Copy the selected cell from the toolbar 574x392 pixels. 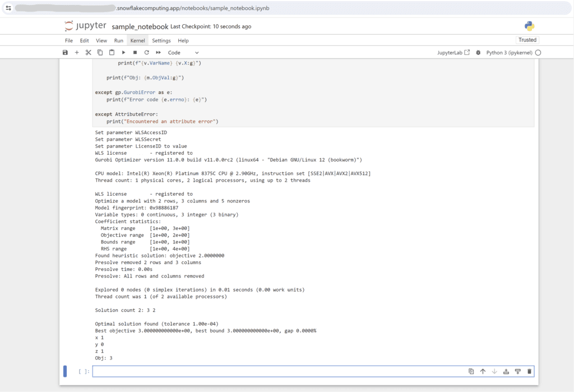click(100, 52)
